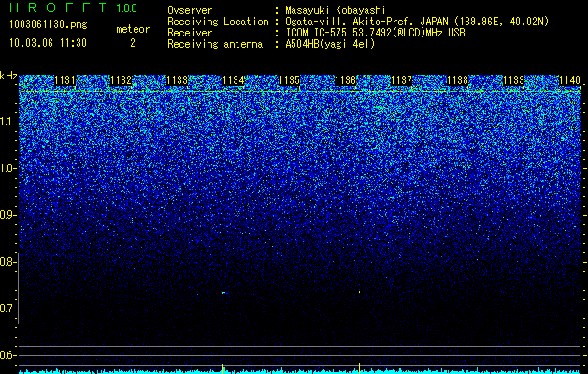The height and width of the screenshot is (374, 588).
Task: Click time marker 1132
Action: [122, 80]
